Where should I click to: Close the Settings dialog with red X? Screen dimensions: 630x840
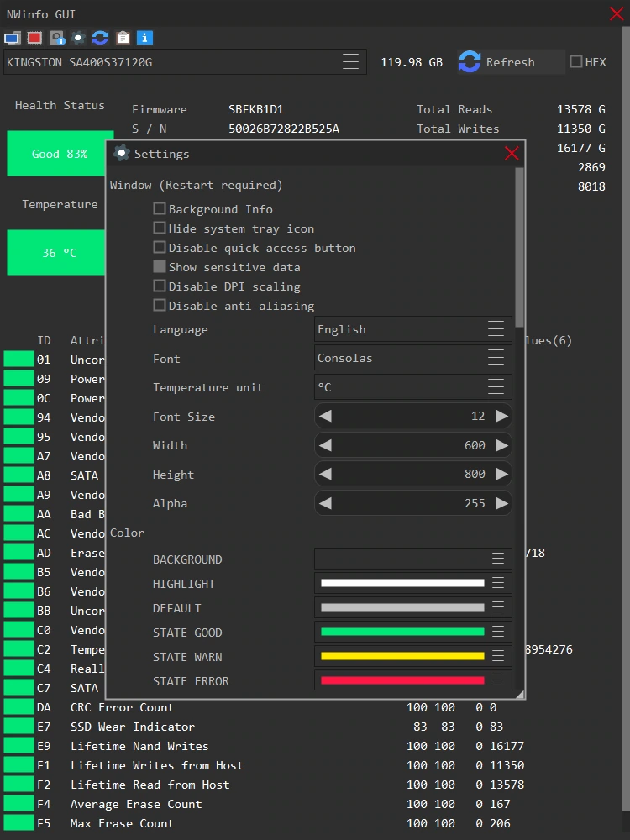(512, 154)
